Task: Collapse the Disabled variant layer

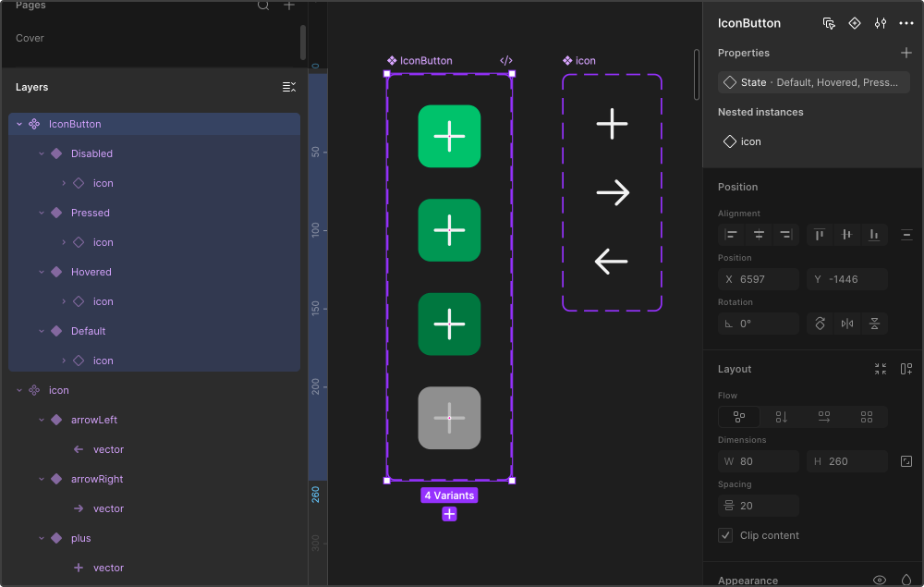Action: point(42,153)
